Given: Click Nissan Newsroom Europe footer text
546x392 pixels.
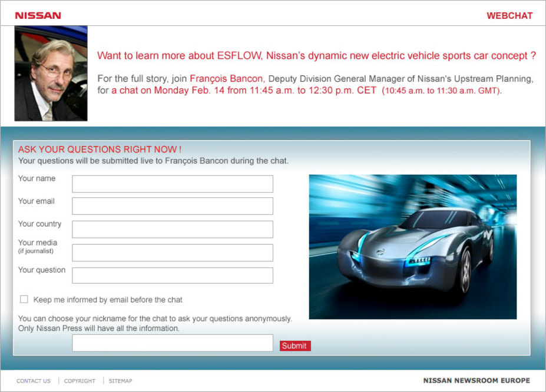Looking at the screenshot, I should 476,380.
